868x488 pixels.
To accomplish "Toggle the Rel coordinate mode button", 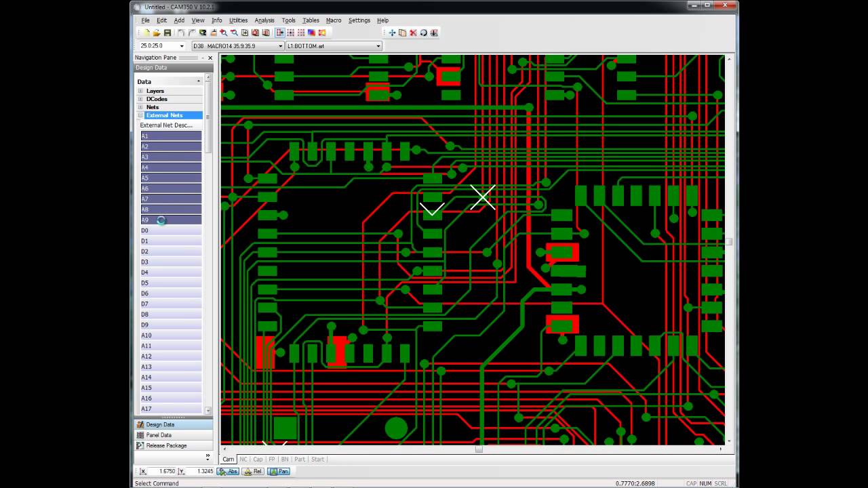I will click(x=253, y=471).
